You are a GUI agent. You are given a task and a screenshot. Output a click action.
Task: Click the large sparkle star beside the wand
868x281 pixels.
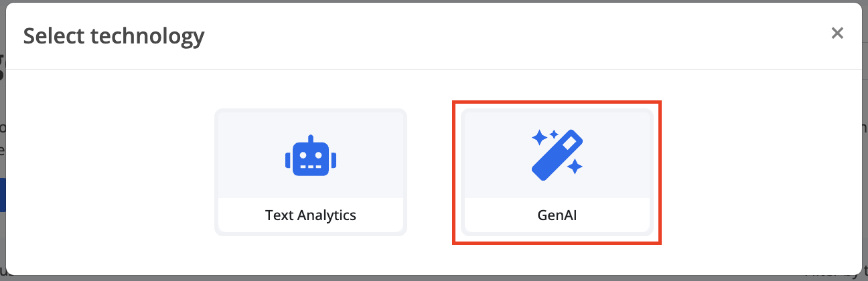[540, 138]
